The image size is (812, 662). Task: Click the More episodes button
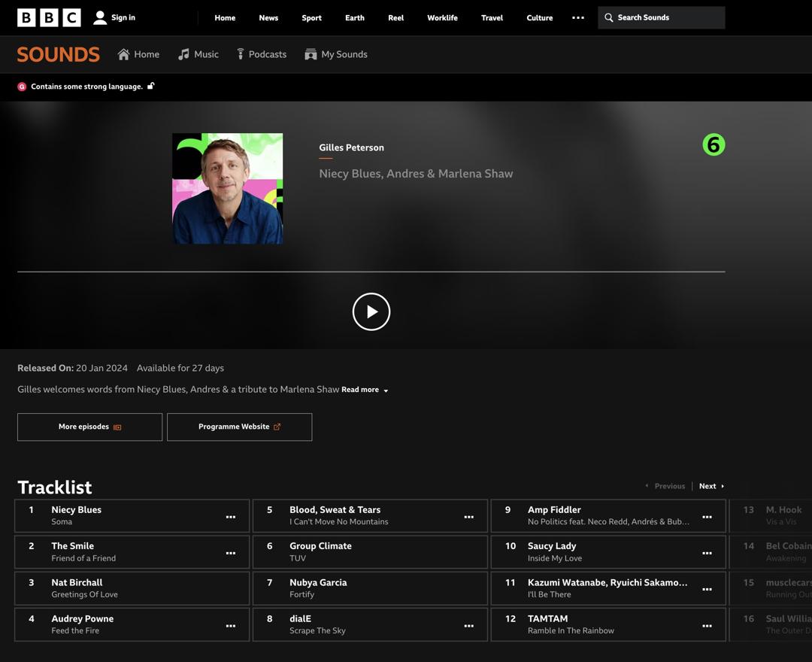click(89, 427)
